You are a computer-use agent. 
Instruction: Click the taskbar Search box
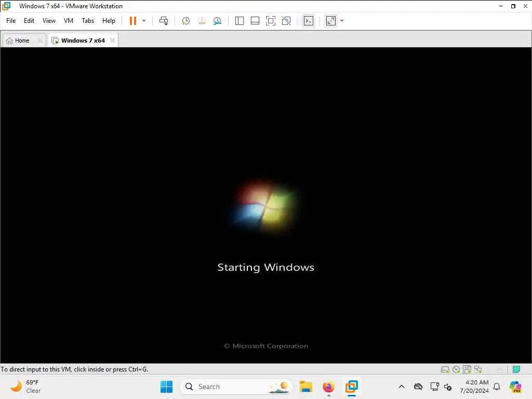236,387
